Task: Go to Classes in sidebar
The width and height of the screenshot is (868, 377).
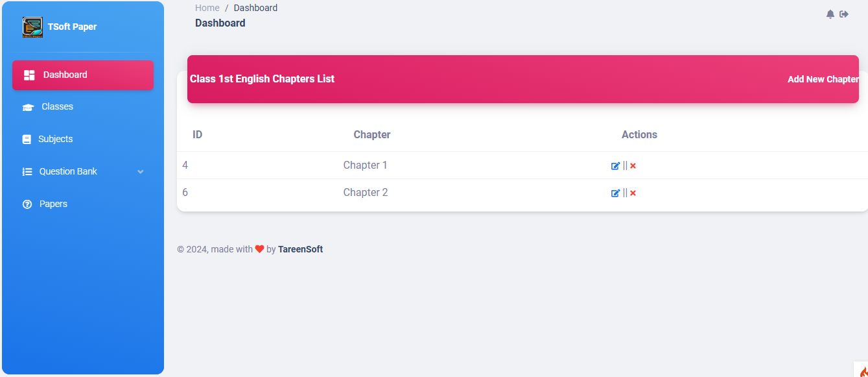Action: click(57, 106)
